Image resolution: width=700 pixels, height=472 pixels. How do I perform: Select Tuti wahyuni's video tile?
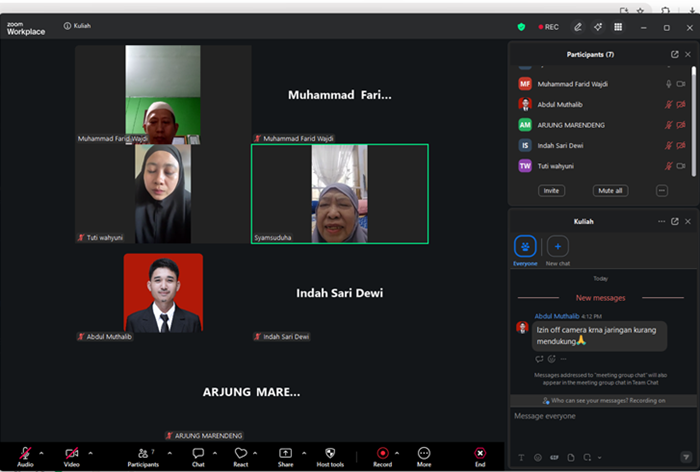point(163,194)
